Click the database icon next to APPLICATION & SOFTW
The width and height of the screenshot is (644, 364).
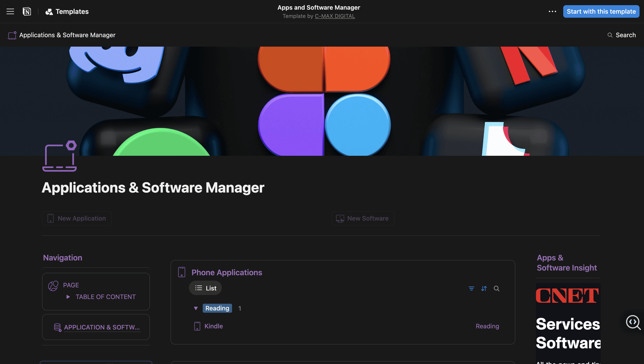pyautogui.click(x=57, y=327)
